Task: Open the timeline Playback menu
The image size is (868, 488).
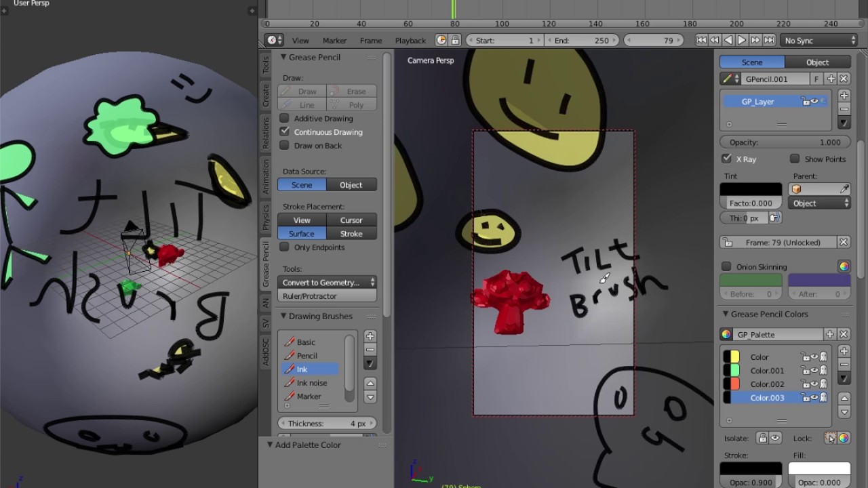Action: pyautogui.click(x=410, y=41)
